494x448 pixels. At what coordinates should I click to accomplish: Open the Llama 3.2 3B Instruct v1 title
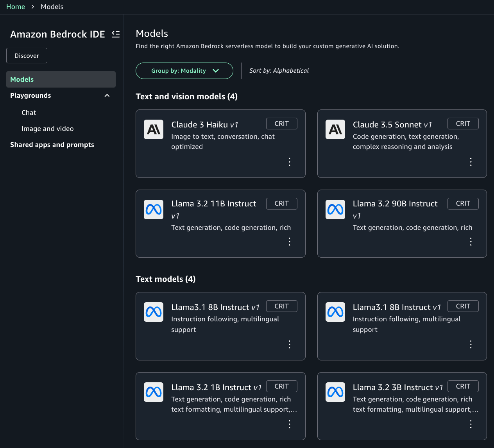pyautogui.click(x=398, y=387)
